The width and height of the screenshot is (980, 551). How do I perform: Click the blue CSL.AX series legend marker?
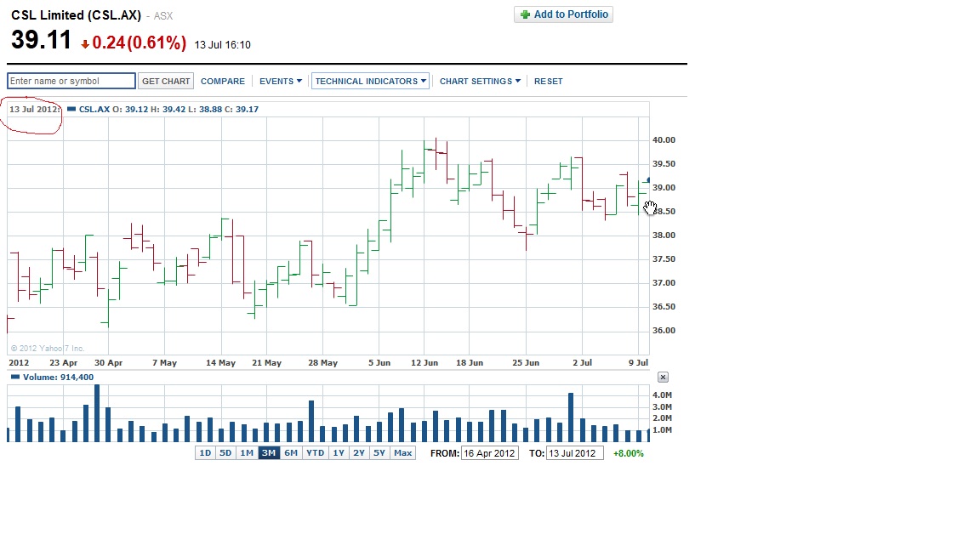tap(71, 109)
